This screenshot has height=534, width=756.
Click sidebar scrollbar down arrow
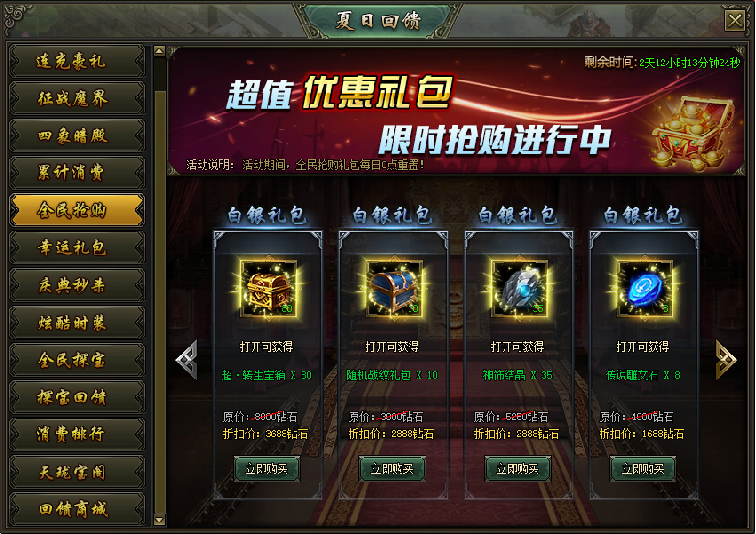point(159,519)
